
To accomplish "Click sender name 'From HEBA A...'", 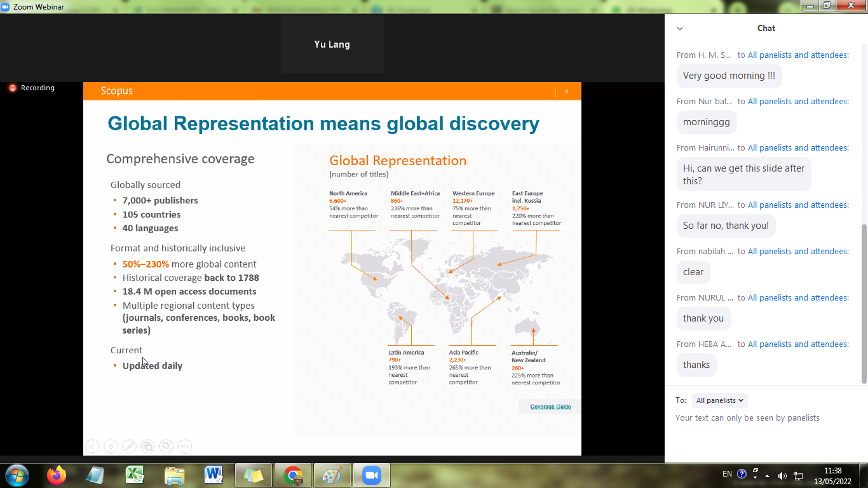I will pos(705,344).
